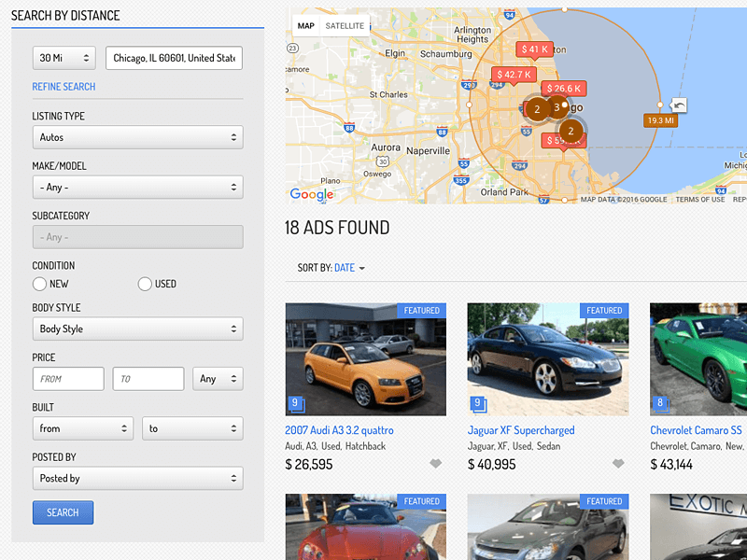
Task: Open the Listing Type dropdown showing Autos
Action: click(x=137, y=137)
